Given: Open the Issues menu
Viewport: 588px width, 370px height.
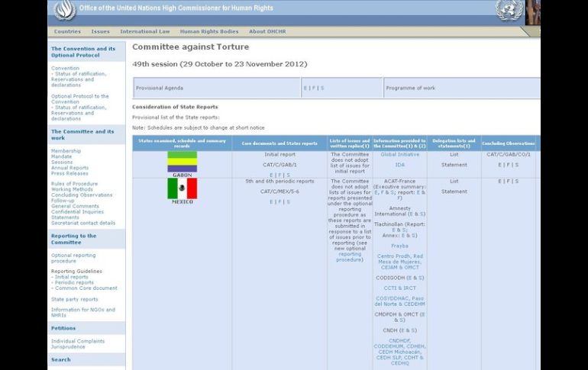Looking at the screenshot, I should [100, 31].
